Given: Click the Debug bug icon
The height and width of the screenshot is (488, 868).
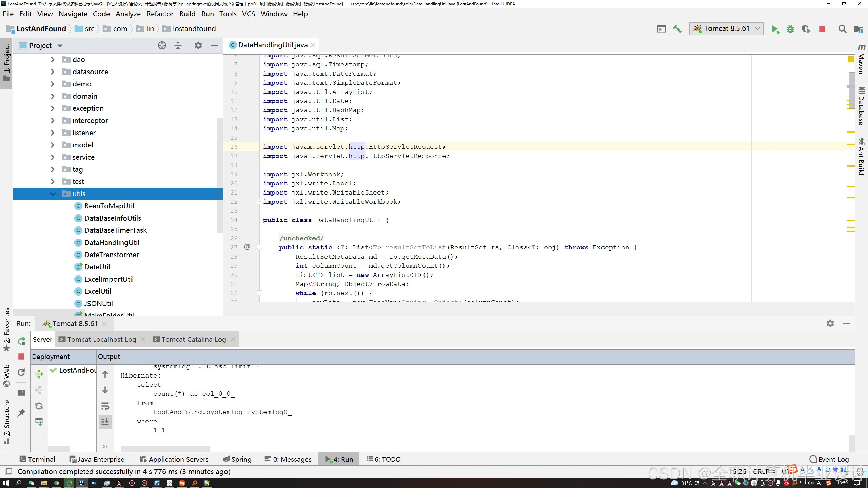Looking at the screenshot, I should (x=790, y=29).
